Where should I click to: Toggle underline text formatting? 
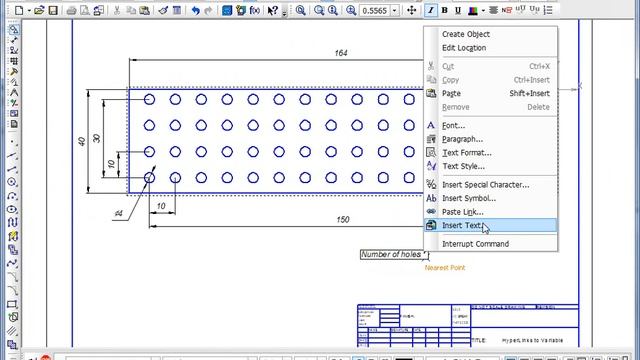pyautogui.click(x=458, y=11)
